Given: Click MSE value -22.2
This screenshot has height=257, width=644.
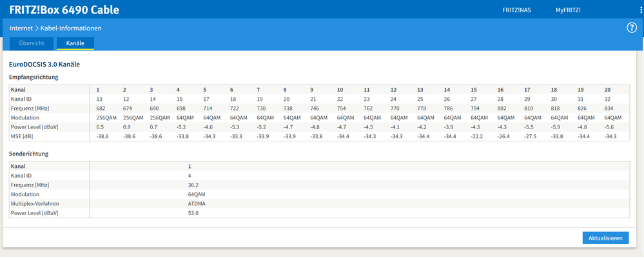Looking at the screenshot, I should (x=476, y=136).
